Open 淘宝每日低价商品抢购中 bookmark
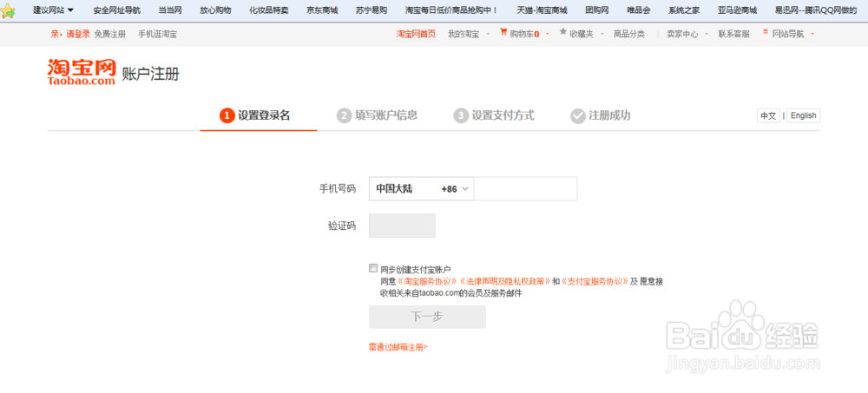This screenshot has height=393, width=868. pos(451,10)
